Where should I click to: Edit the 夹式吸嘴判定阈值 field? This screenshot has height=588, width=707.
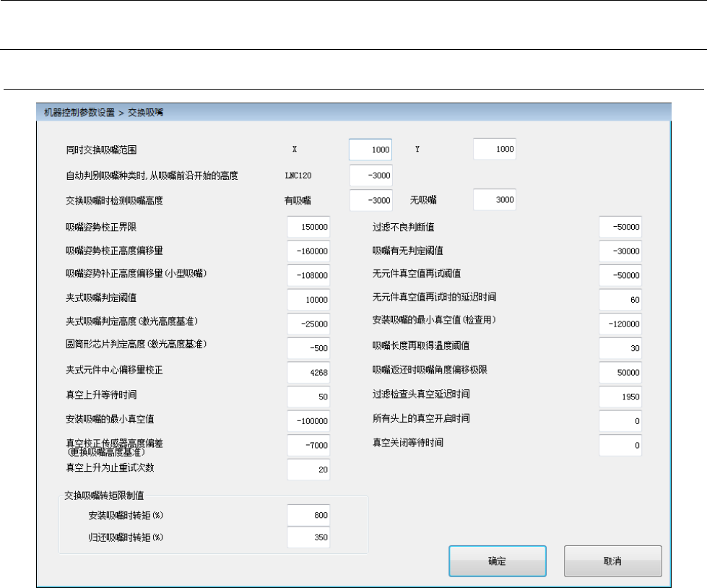point(308,300)
